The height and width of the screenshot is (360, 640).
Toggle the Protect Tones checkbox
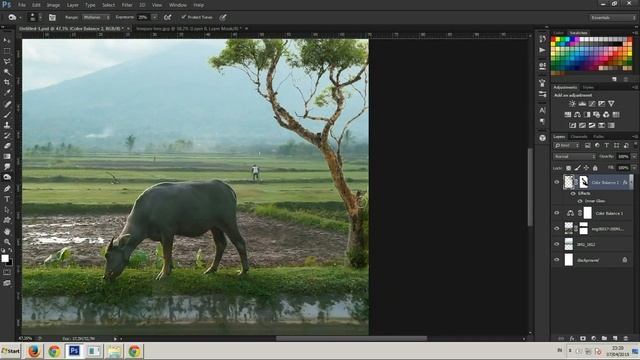pyautogui.click(x=184, y=17)
